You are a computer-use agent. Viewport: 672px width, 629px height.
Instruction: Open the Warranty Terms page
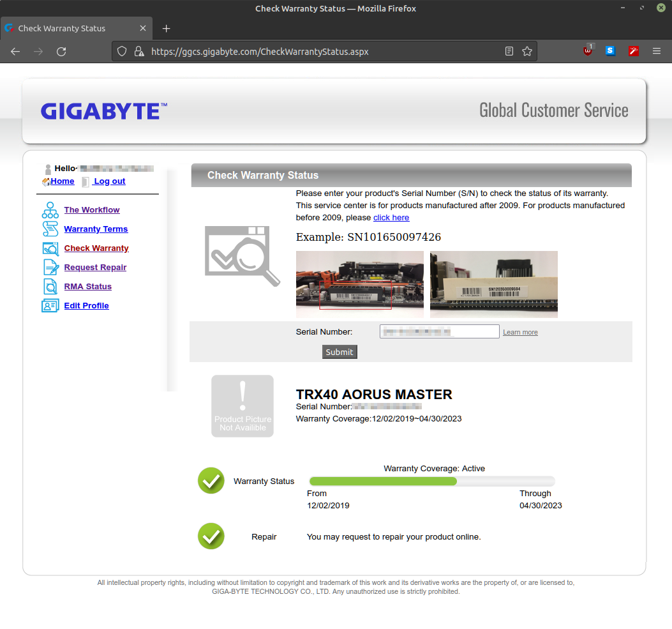coord(96,229)
